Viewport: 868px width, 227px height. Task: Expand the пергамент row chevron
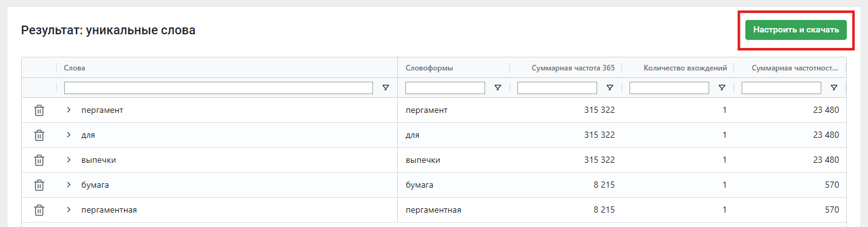click(x=69, y=110)
